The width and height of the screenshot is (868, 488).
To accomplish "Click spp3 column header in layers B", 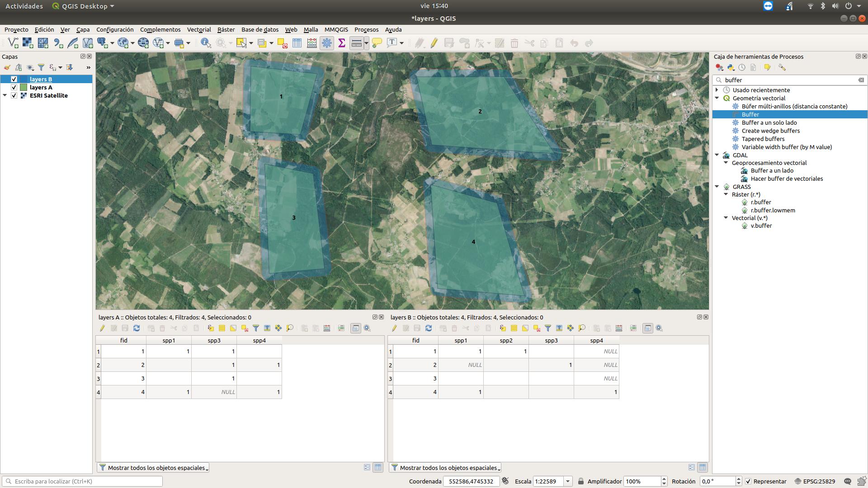I will click(x=551, y=340).
